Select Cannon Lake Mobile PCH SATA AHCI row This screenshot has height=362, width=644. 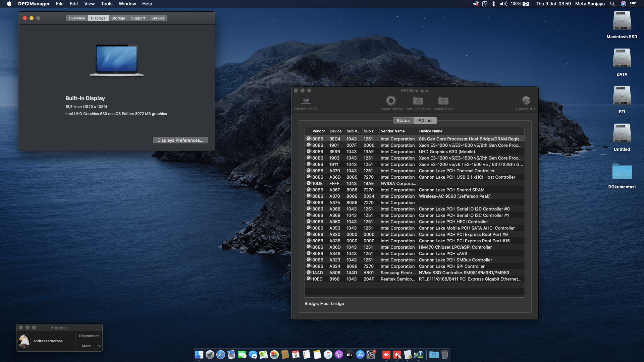tap(415, 228)
